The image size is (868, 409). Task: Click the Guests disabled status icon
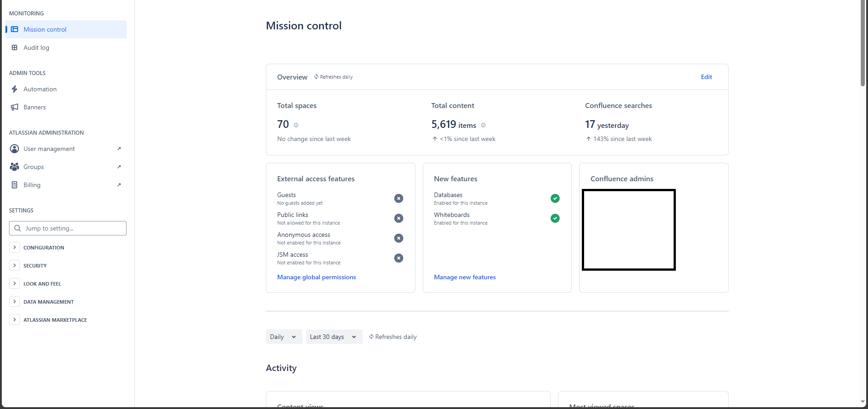click(399, 198)
